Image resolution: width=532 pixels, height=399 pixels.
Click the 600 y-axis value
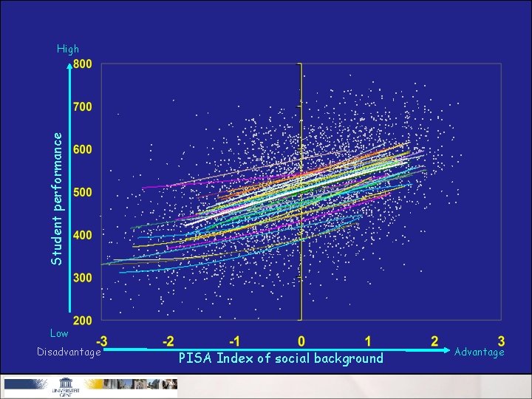pyautogui.click(x=83, y=149)
